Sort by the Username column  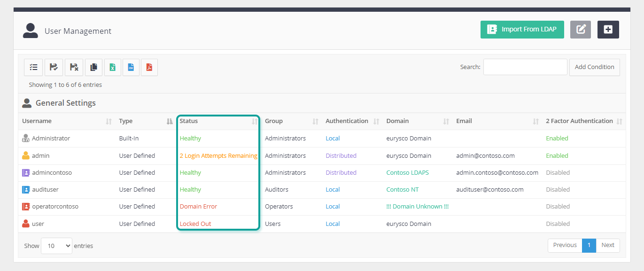click(x=67, y=121)
